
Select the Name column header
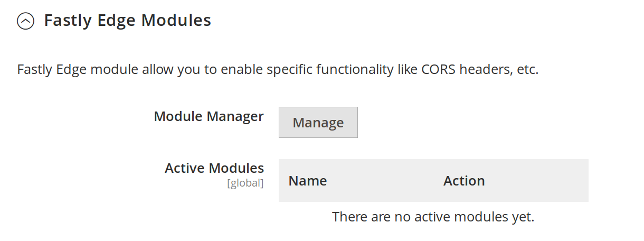coord(308,181)
